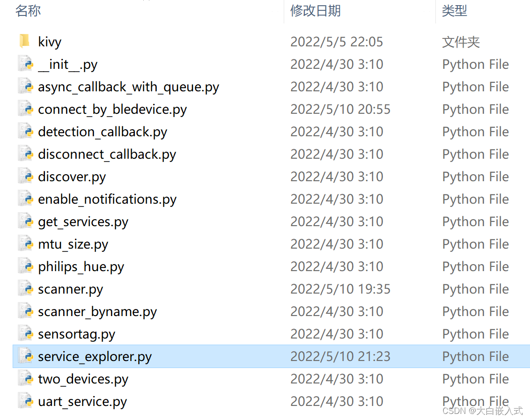The width and height of the screenshot is (530, 420).
Task: Select the mtu_size.py file icon
Action: click(26, 244)
